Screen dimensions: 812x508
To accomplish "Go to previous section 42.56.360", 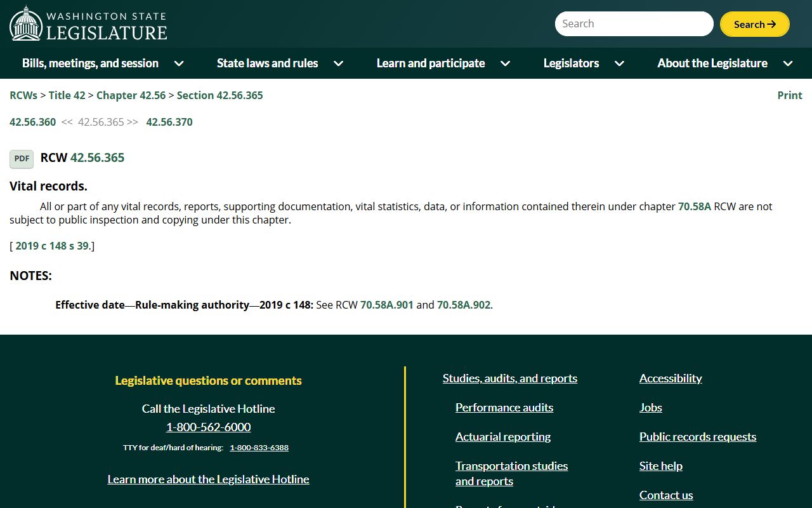I will pos(32,122).
